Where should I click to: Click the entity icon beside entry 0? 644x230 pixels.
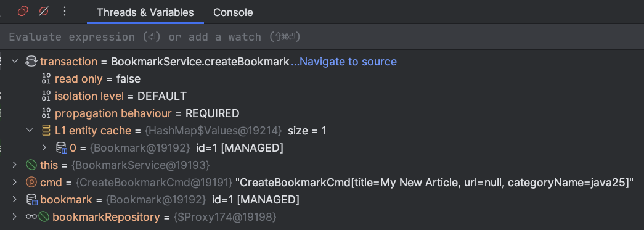pyautogui.click(x=61, y=148)
